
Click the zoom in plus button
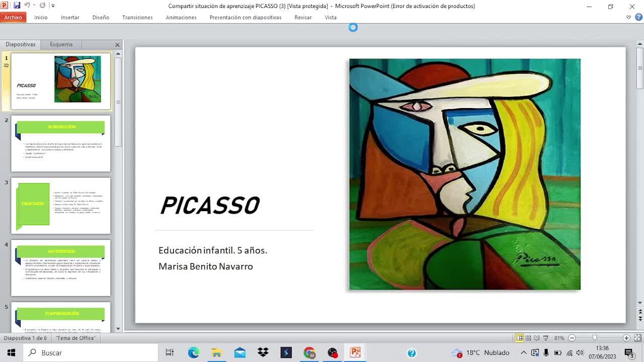[x=626, y=338]
